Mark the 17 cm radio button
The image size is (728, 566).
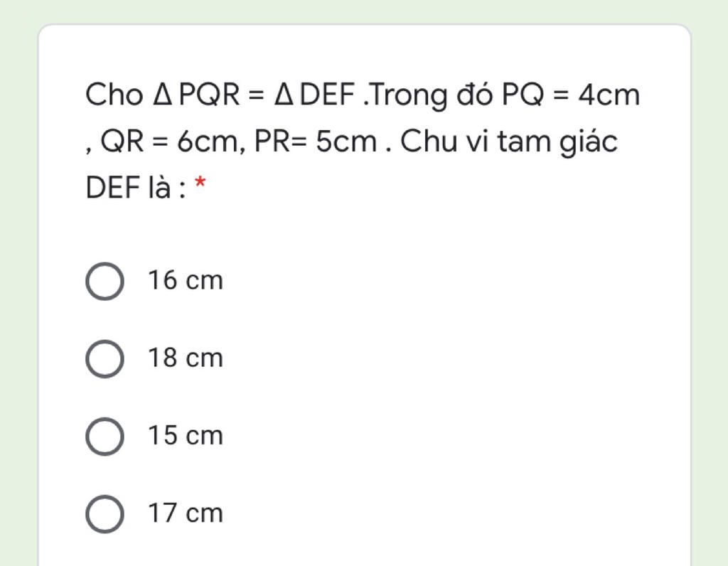tap(105, 513)
